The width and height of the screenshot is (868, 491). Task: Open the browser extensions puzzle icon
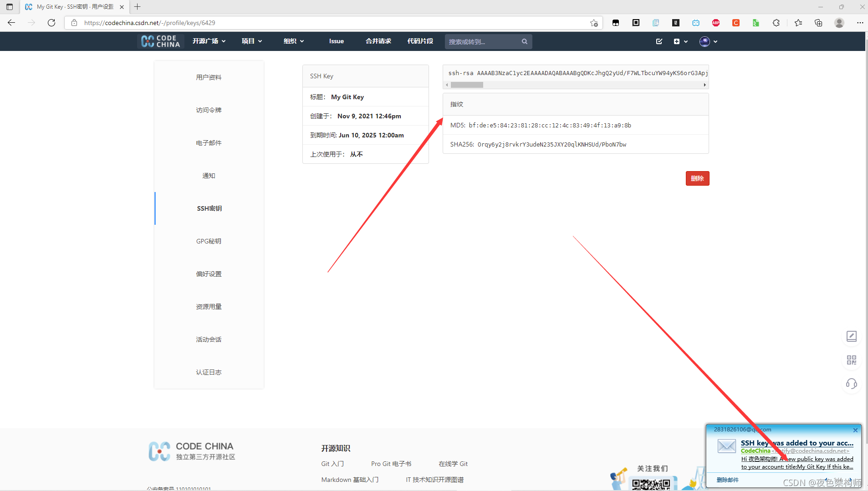click(x=776, y=23)
